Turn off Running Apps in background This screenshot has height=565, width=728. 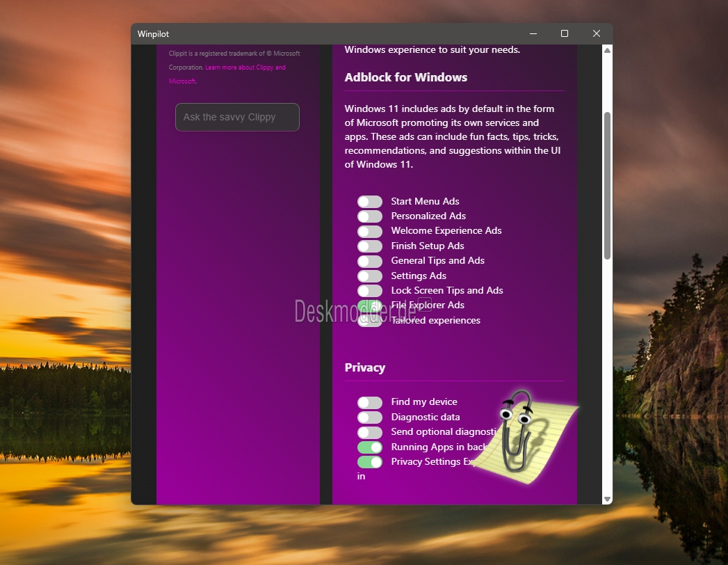click(370, 447)
